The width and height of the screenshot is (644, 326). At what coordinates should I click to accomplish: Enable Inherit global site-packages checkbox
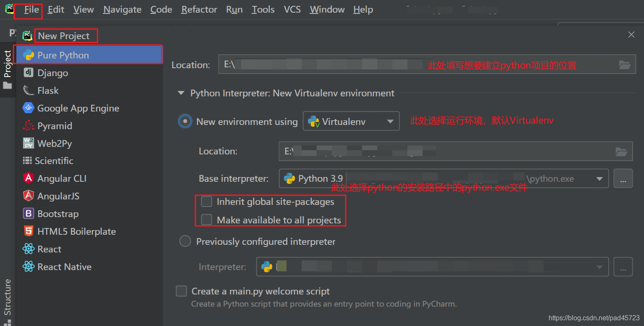tap(206, 201)
